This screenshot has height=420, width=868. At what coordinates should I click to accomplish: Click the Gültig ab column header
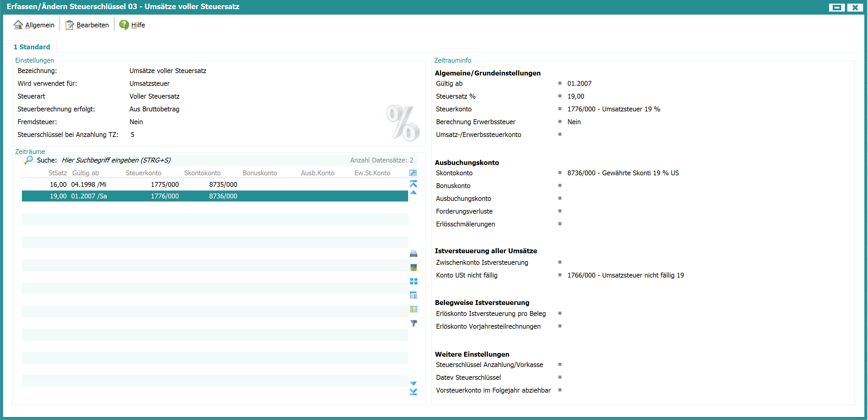point(85,173)
